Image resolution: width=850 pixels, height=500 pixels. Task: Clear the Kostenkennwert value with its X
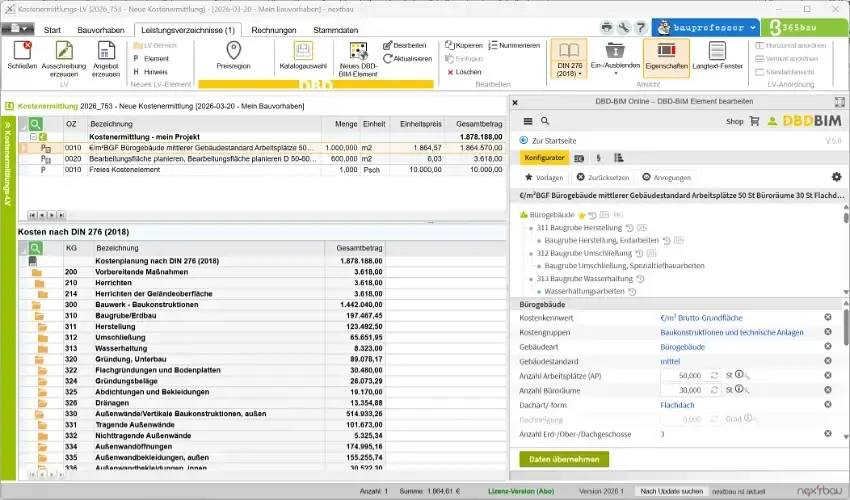coord(828,317)
